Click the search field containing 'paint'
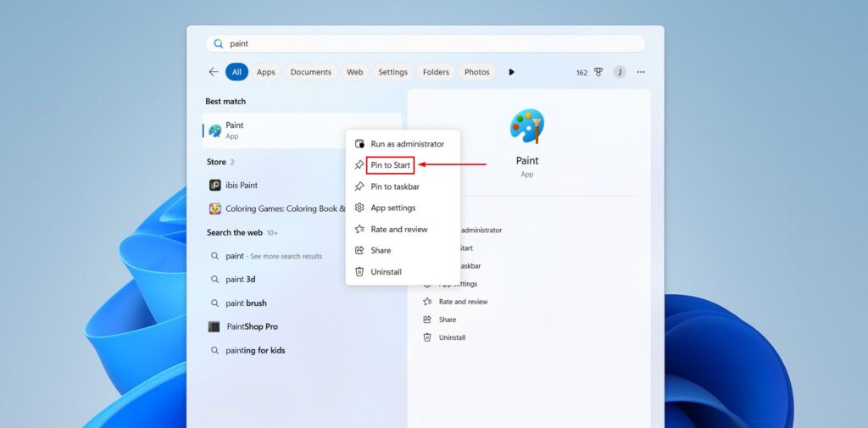The image size is (868, 428). point(426,44)
